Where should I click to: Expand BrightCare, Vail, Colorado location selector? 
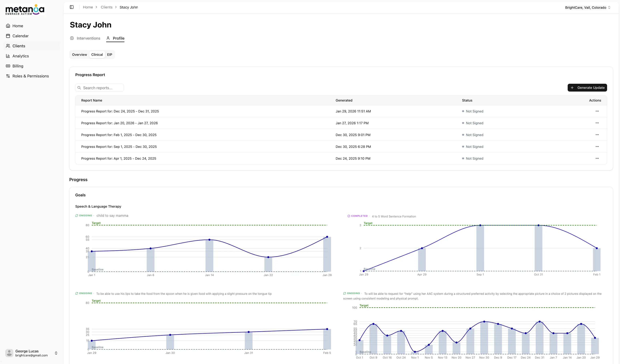click(587, 7)
